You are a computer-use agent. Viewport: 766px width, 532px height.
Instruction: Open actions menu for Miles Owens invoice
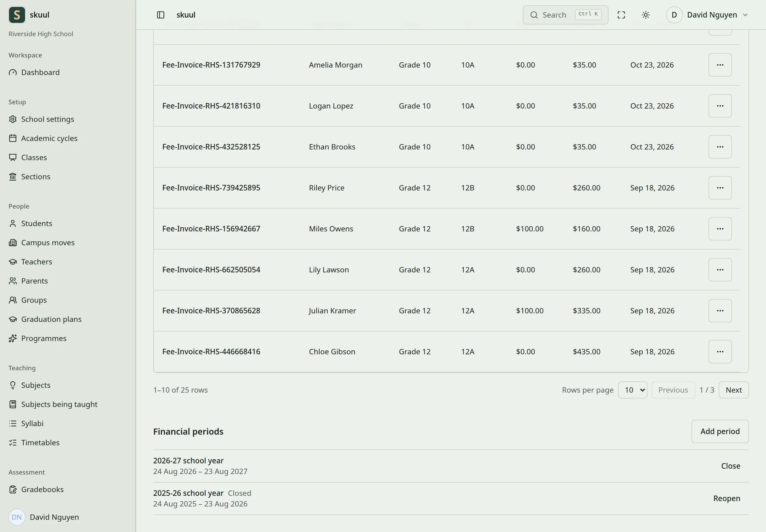720,229
